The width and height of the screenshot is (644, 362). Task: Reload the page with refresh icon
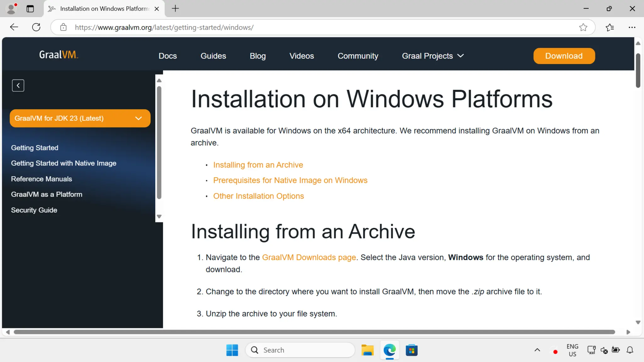[36, 27]
